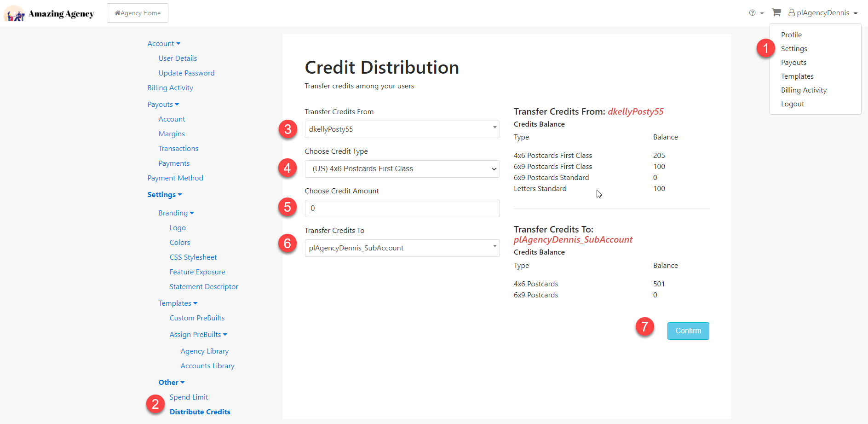The image size is (868, 424).
Task: Open CSS Stylesheet under Branding
Action: pyautogui.click(x=193, y=257)
